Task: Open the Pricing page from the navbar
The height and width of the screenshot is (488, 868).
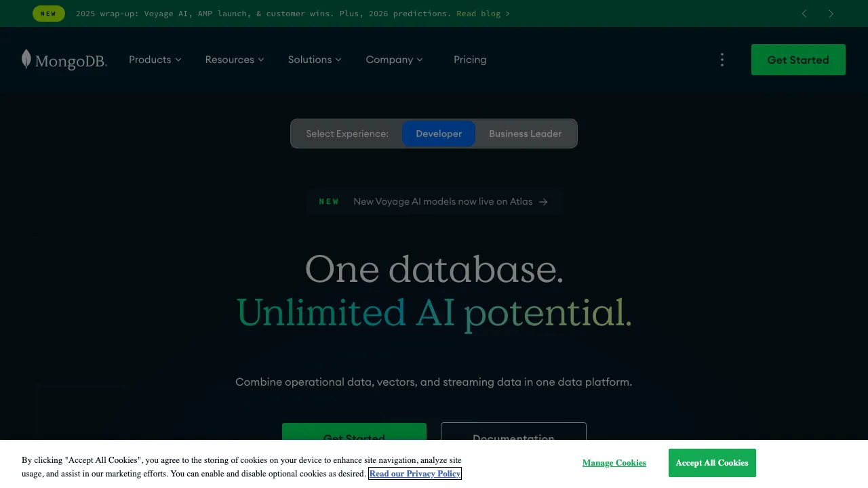Action: 470,60
